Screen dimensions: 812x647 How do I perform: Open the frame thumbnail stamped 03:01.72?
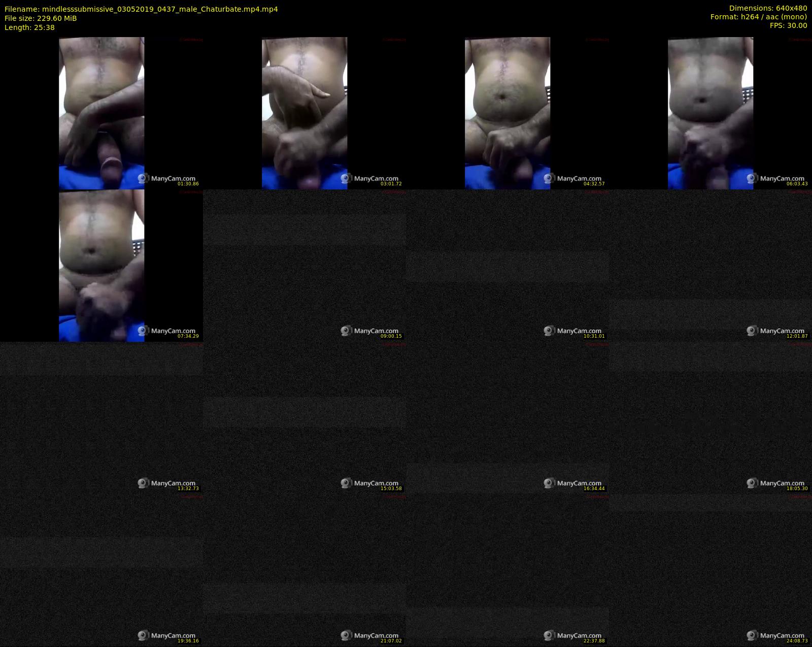coord(304,113)
